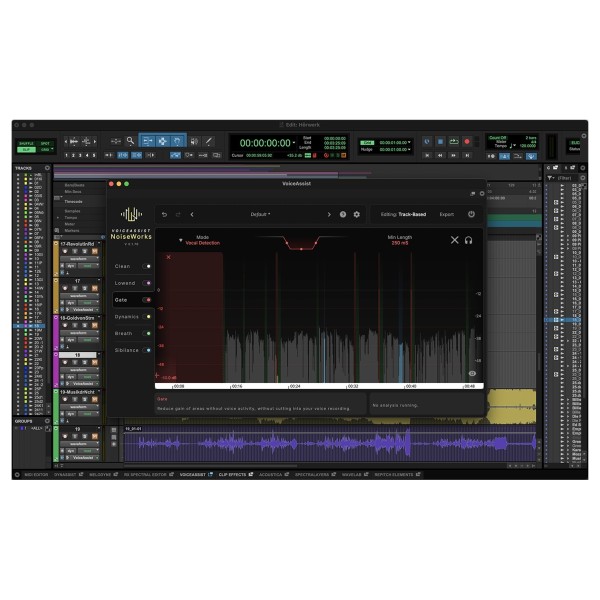This screenshot has width=600, height=600.
Task: Select the Scrubber speaker tool
Action: 194,141
